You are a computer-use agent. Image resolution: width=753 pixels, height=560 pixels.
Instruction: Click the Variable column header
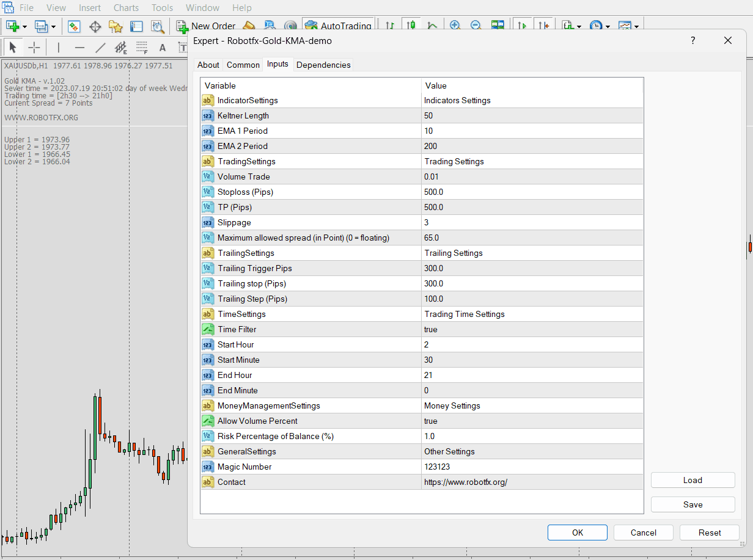(x=310, y=85)
